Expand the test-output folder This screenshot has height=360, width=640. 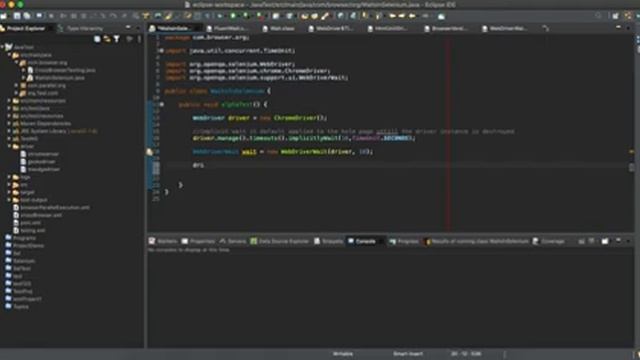[9, 200]
